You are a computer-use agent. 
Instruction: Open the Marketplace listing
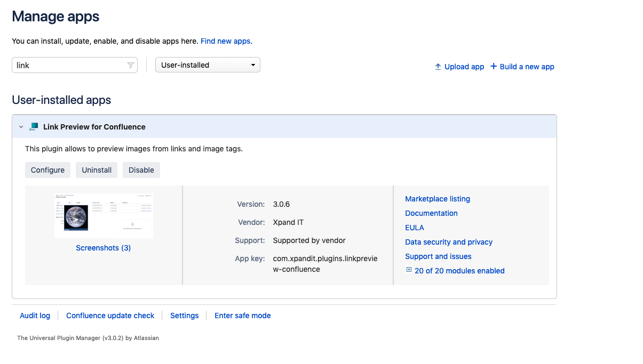click(438, 199)
